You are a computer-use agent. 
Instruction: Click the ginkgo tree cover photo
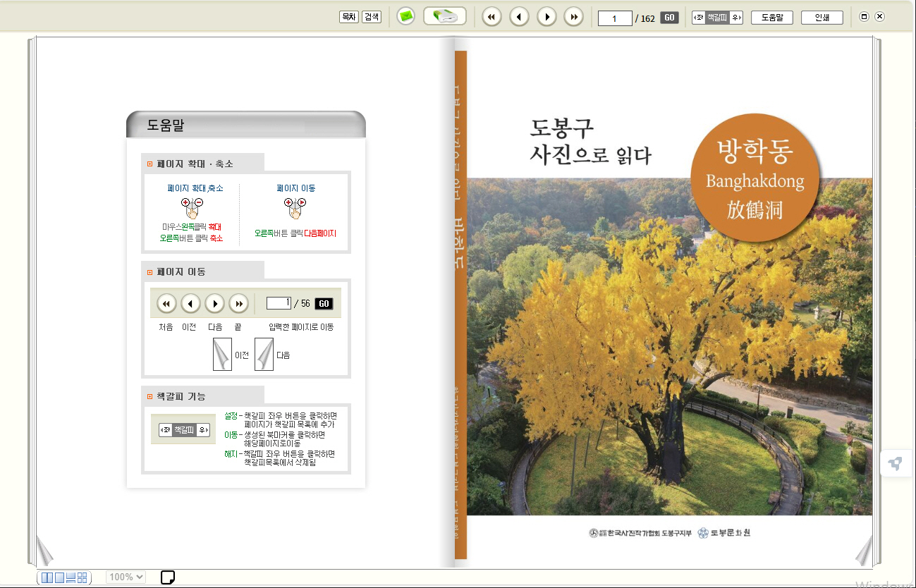[669, 347]
